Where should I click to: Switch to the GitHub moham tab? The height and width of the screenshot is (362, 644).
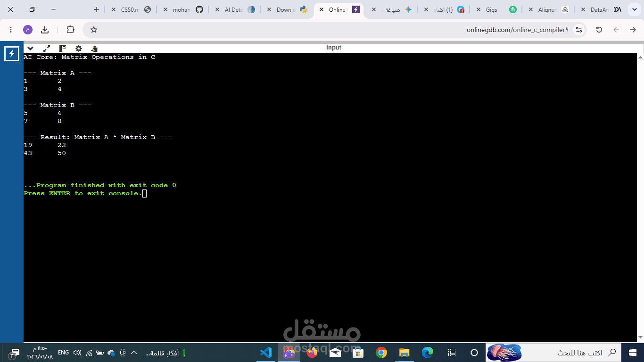pyautogui.click(x=183, y=9)
